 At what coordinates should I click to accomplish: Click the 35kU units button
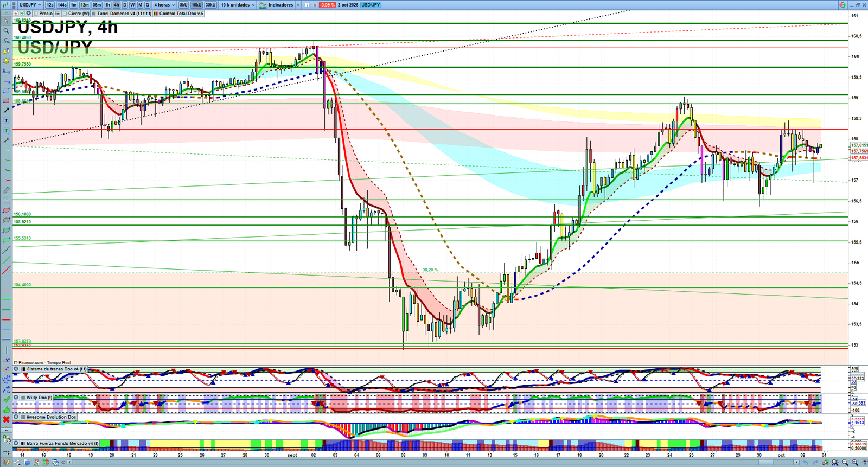[x=210, y=5]
